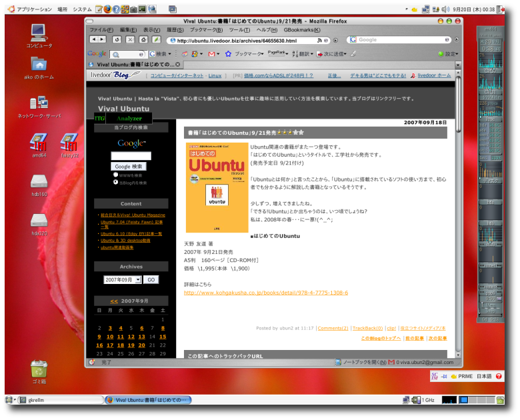520x420 pixels.
Task: Open the コンピュータ desktop icon
Action: [x=39, y=36]
